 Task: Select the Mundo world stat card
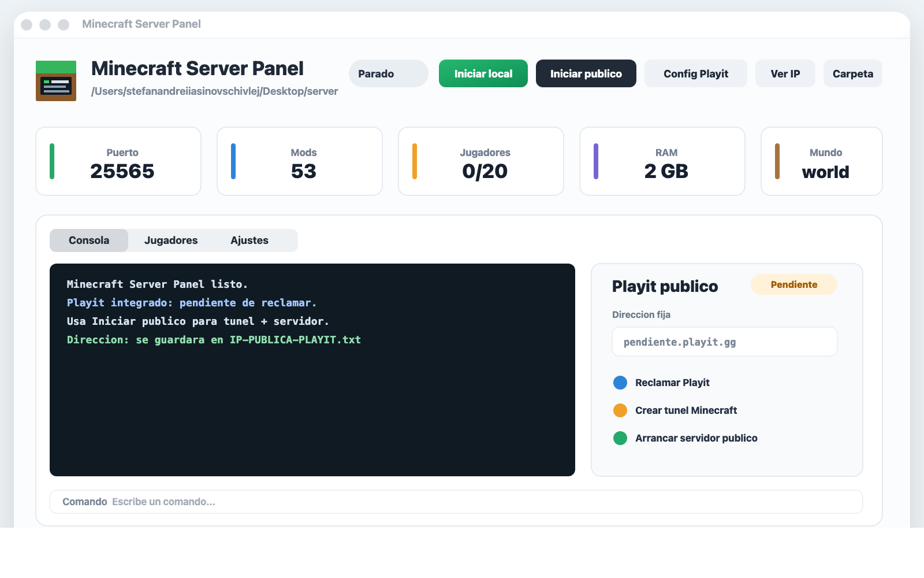click(822, 161)
